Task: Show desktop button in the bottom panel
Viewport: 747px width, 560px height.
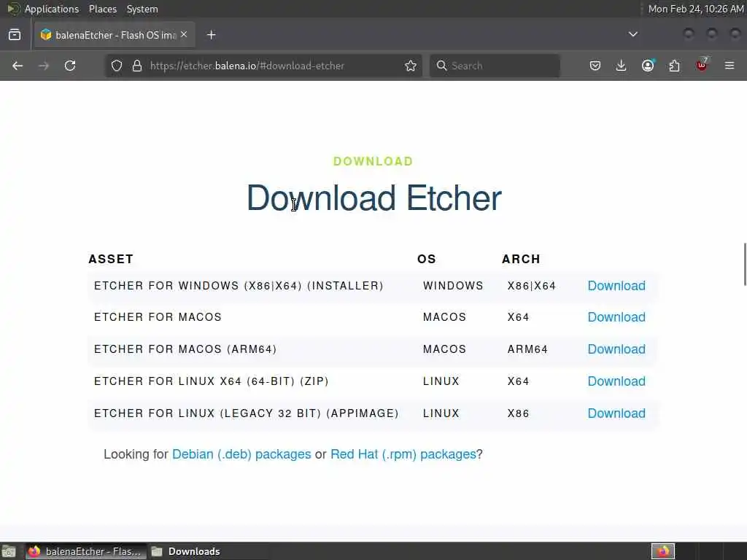Action: click(x=9, y=551)
